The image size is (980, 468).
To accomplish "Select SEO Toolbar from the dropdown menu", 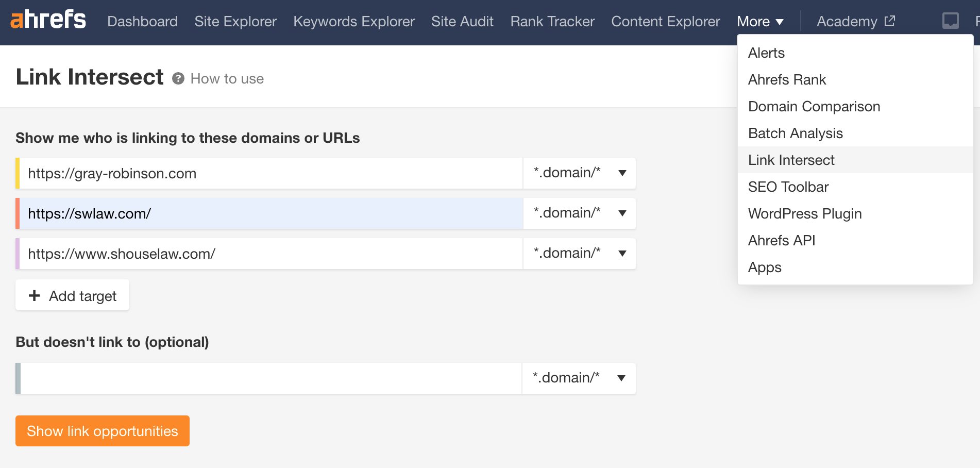I will pos(788,187).
